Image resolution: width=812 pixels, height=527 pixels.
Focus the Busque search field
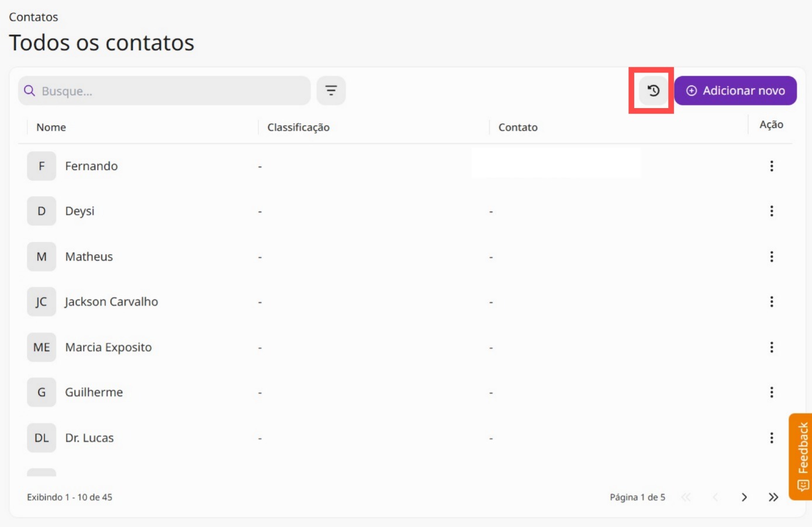point(164,91)
